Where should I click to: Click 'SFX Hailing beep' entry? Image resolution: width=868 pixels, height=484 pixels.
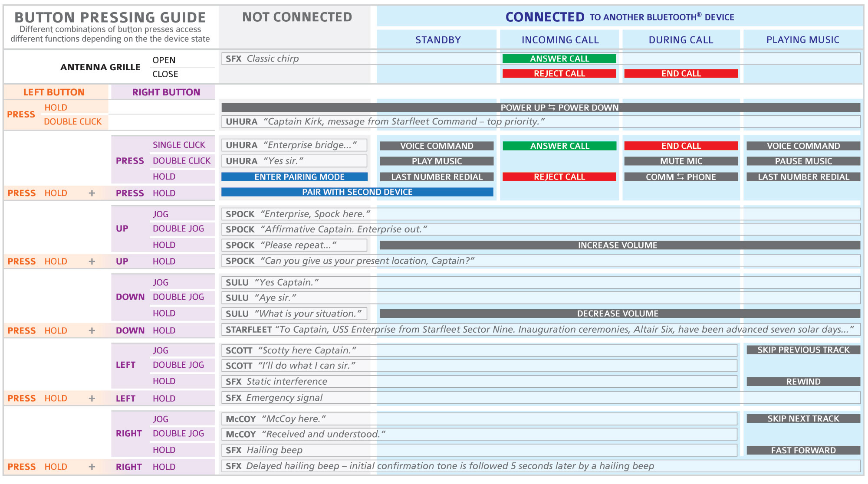(x=479, y=450)
